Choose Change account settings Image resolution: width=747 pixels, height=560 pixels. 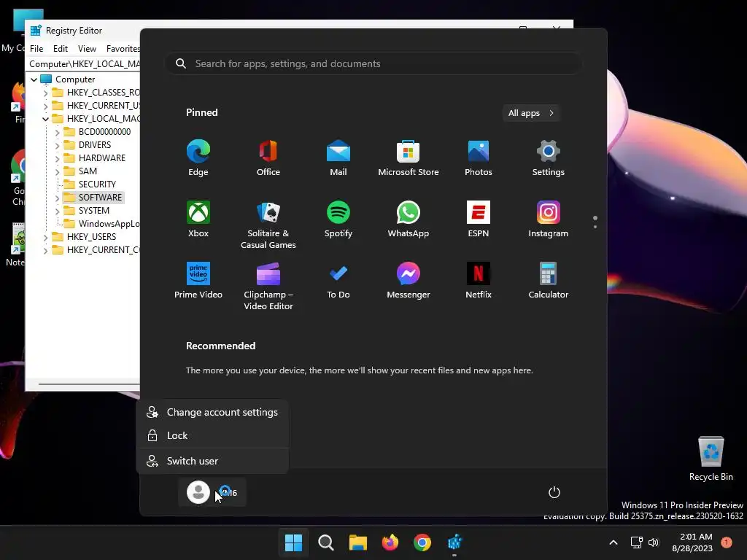(212, 412)
